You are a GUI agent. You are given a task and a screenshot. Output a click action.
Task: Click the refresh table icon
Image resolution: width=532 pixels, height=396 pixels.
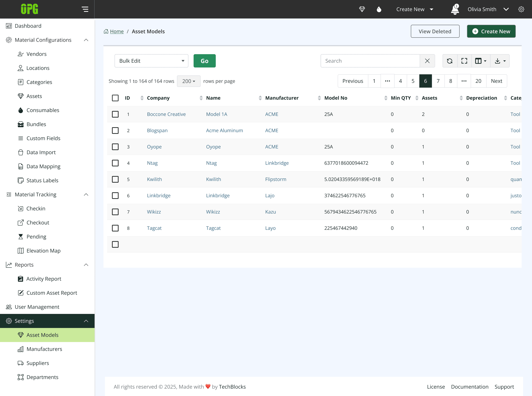coord(450,61)
